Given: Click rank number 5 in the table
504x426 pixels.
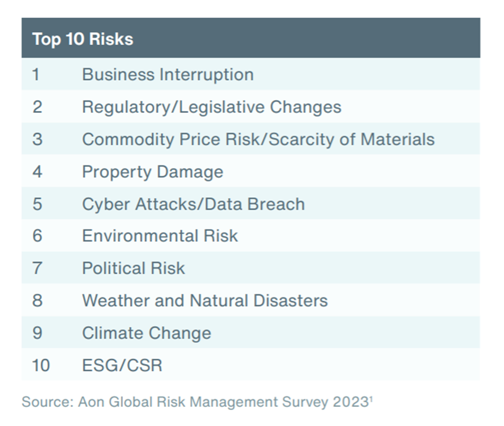Looking at the screenshot, I should pyautogui.click(x=37, y=204).
